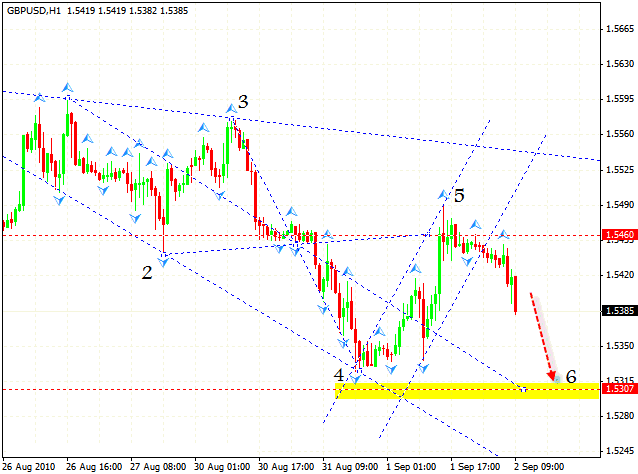The height and width of the screenshot is (474, 638).
Task: Select the yellow support zone rectangle
Action: (x=467, y=391)
